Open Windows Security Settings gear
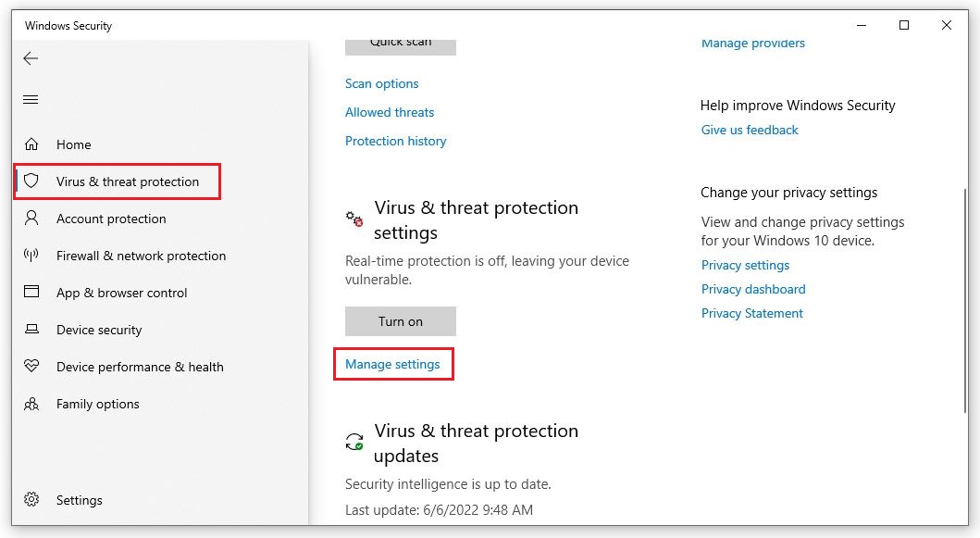The image size is (980, 538). click(31, 500)
